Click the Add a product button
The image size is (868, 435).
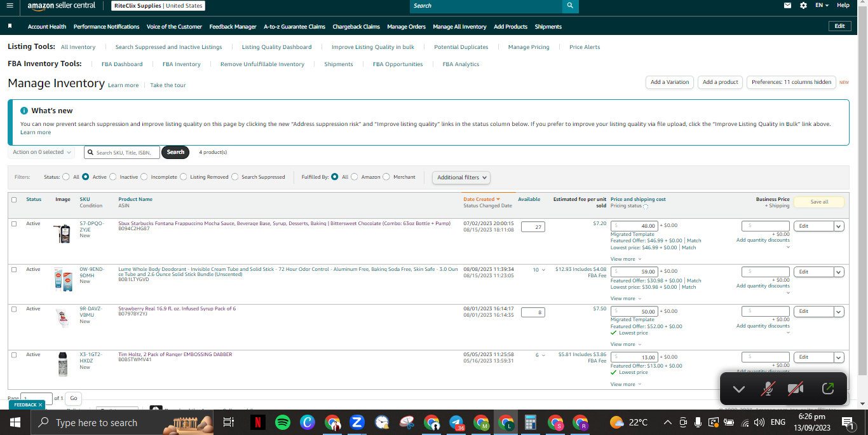pos(721,82)
